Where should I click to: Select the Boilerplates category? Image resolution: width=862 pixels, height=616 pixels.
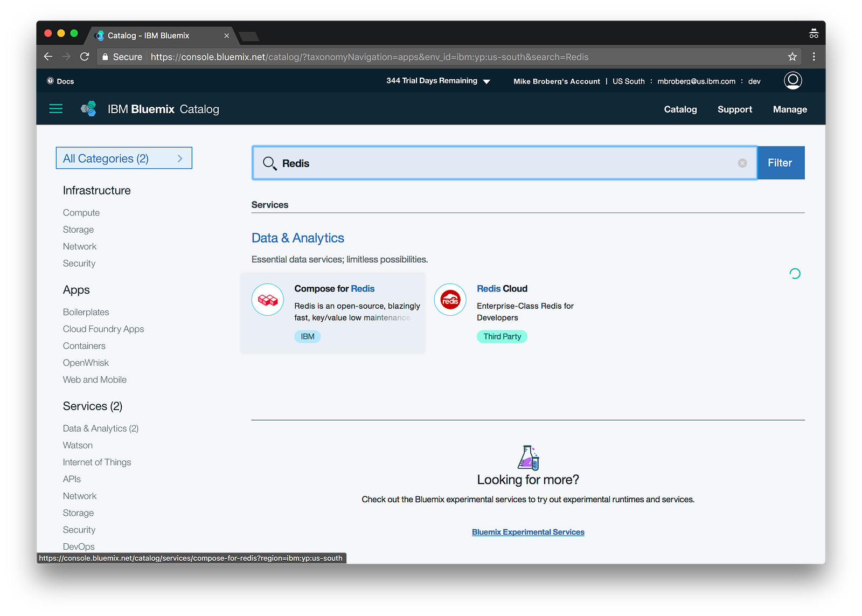coord(86,312)
